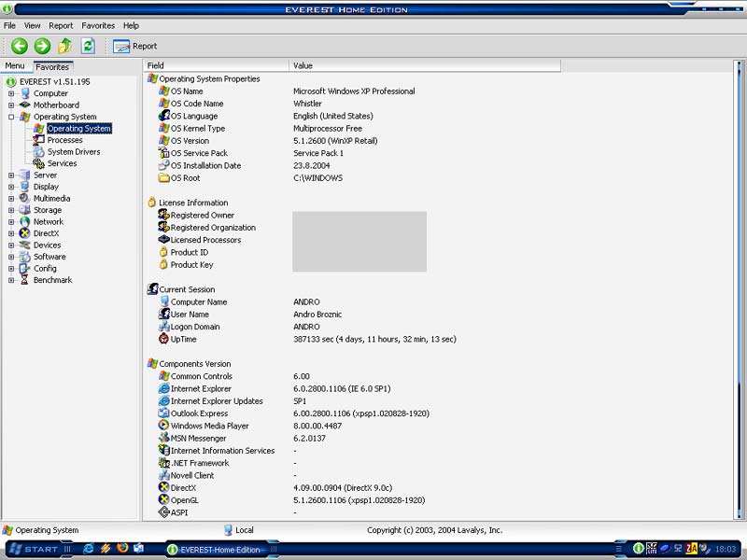Select Processes in the tree
747x560 pixels.
pyautogui.click(x=64, y=140)
